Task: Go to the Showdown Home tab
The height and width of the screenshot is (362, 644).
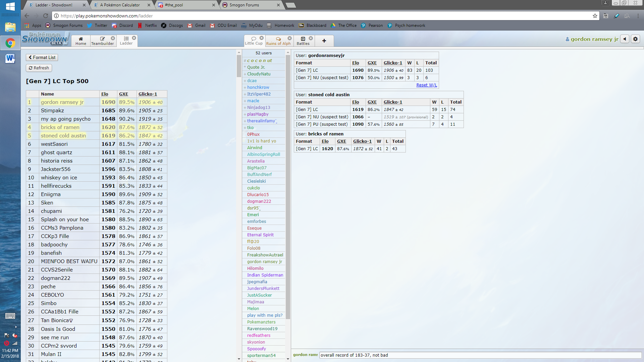Action: click(x=81, y=41)
